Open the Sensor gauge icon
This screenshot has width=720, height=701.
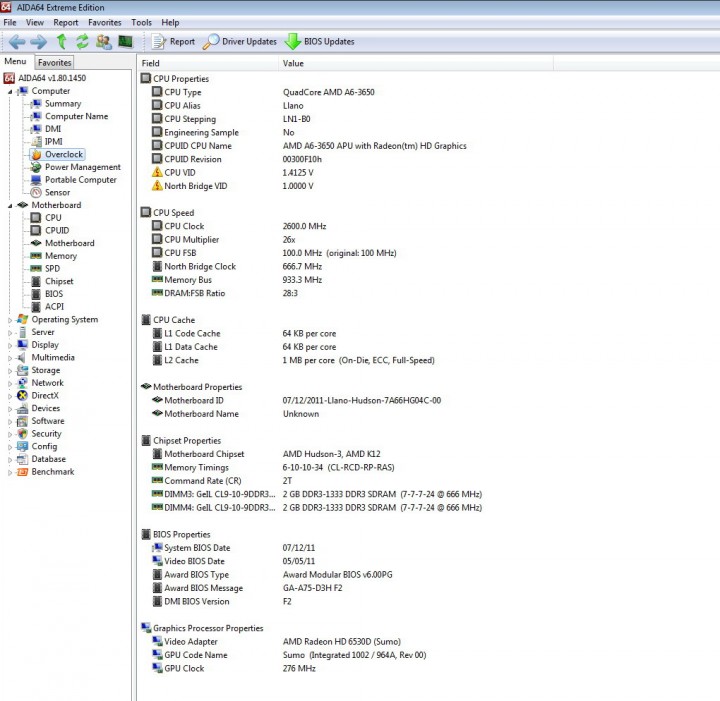pyautogui.click(x=36, y=193)
